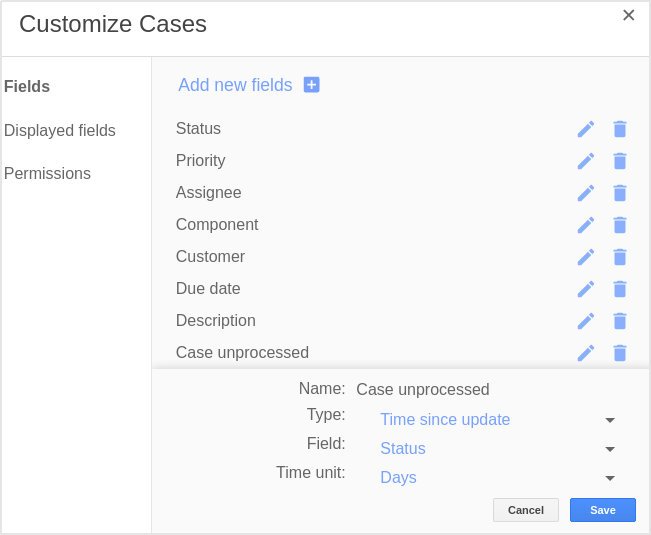Open the Field dropdown showing Status

coord(497,449)
